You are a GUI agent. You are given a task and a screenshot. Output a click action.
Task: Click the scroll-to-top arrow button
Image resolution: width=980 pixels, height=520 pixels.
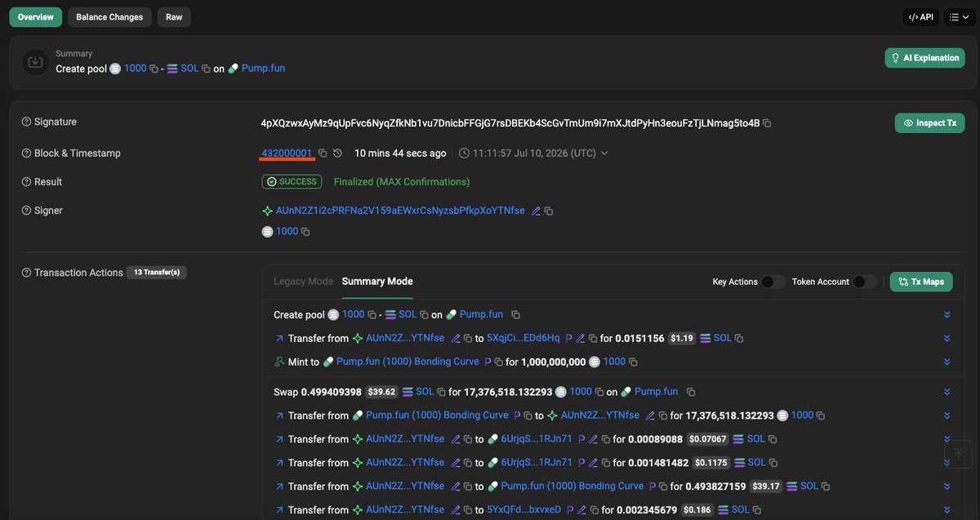coord(959,453)
